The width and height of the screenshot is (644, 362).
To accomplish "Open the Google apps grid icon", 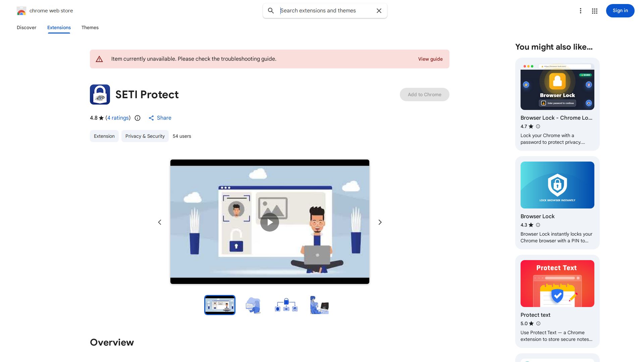I will (594, 11).
